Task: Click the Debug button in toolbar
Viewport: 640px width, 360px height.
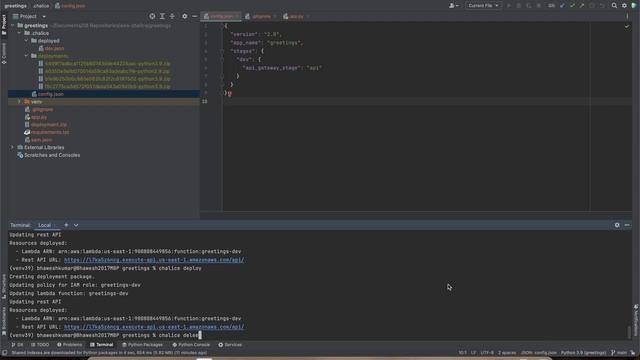Action: point(519,6)
